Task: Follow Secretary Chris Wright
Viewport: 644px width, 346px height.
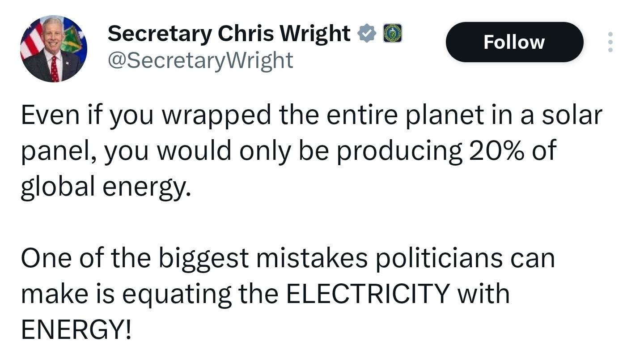Action: (x=514, y=42)
